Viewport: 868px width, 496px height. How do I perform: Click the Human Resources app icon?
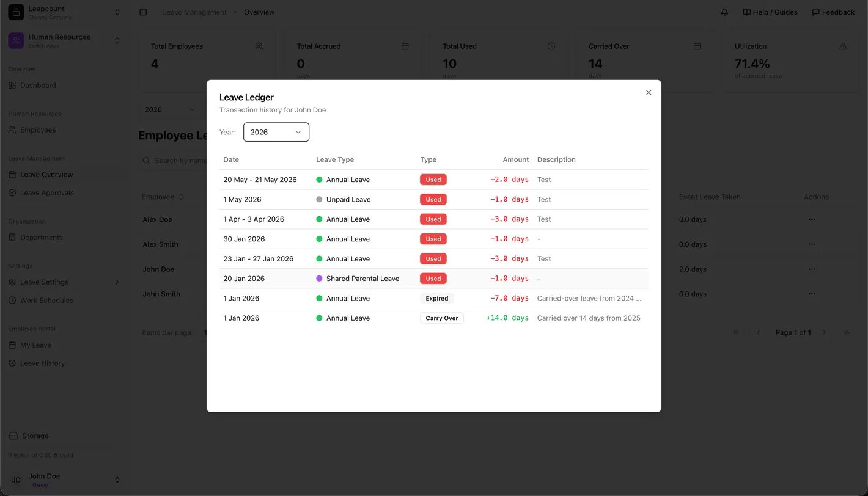coord(16,40)
